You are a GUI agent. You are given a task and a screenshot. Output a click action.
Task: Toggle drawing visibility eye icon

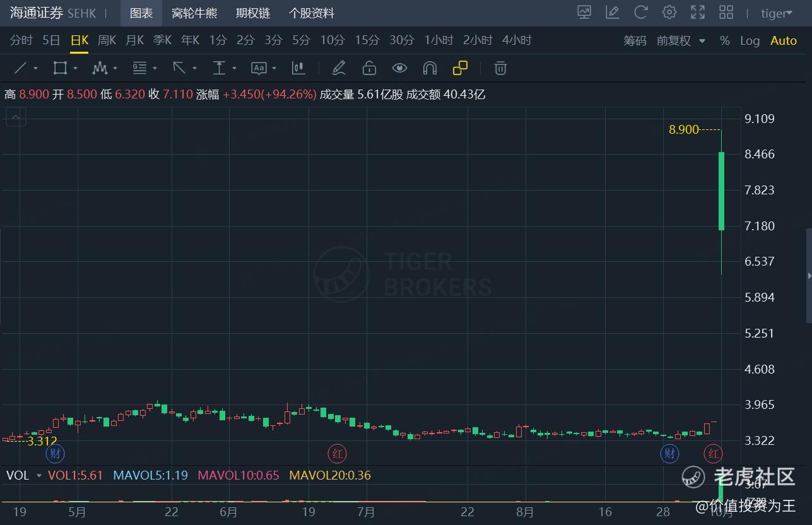399,68
